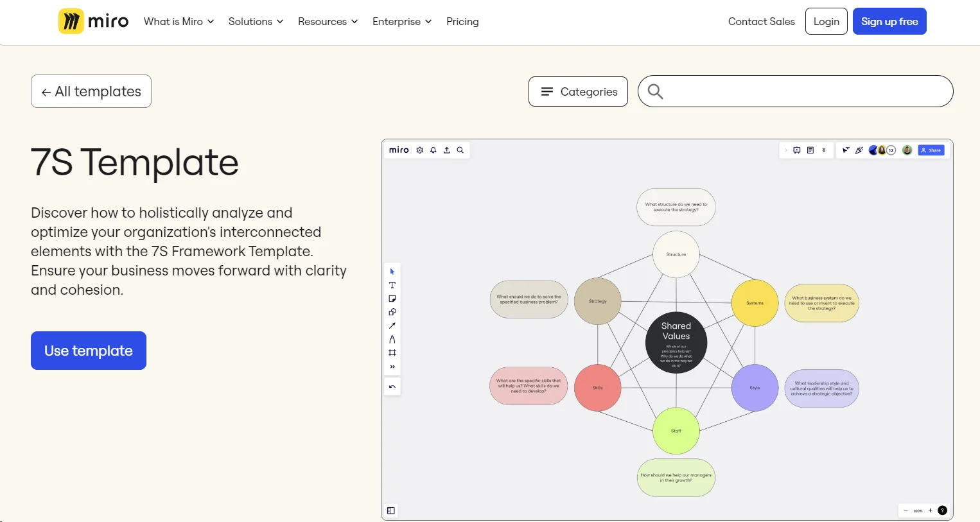Collapse the presentation toolbar with the double chevron
Image resolution: width=980 pixels, height=522 pixels.
click(x=824, y=150)
